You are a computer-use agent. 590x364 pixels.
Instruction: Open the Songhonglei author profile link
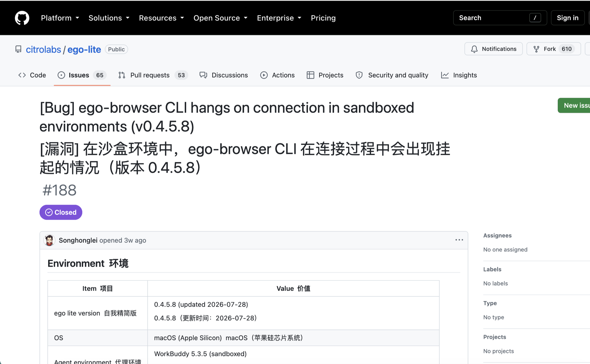pos(78,240)
